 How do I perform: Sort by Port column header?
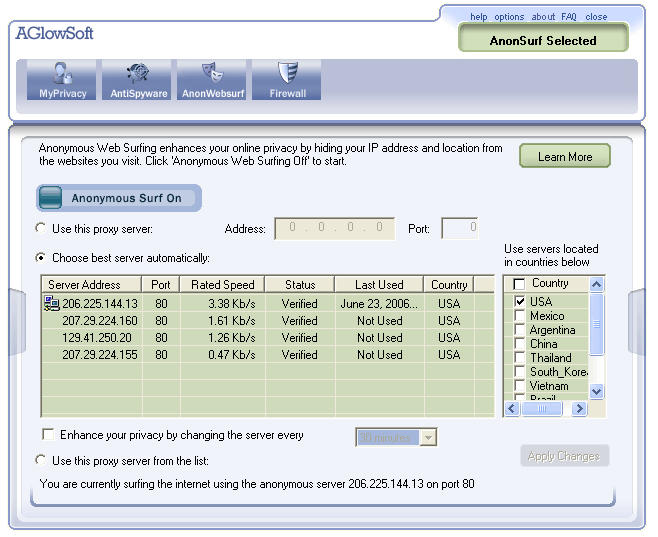pos(160,284)
